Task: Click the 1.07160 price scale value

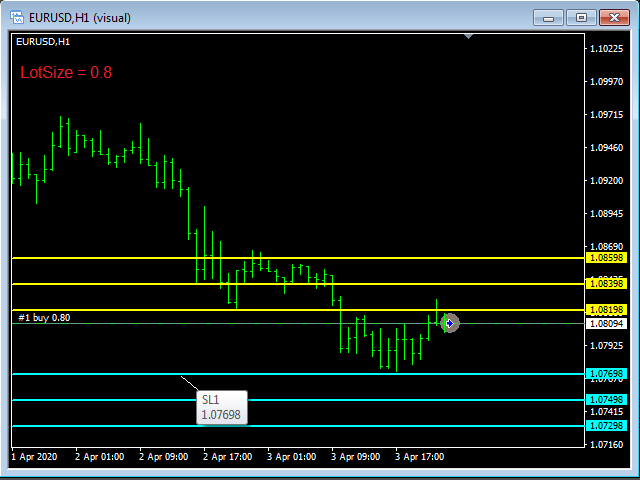Action: 607,444
